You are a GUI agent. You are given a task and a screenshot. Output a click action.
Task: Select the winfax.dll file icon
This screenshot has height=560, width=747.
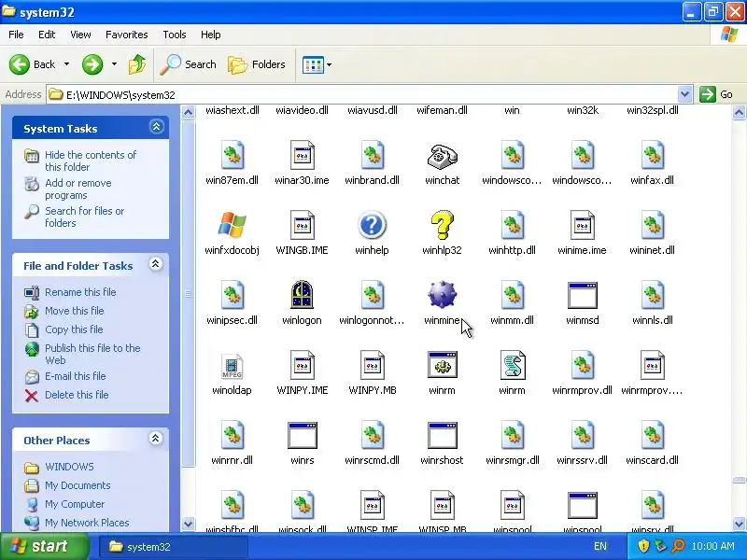[x=652, y=155]
